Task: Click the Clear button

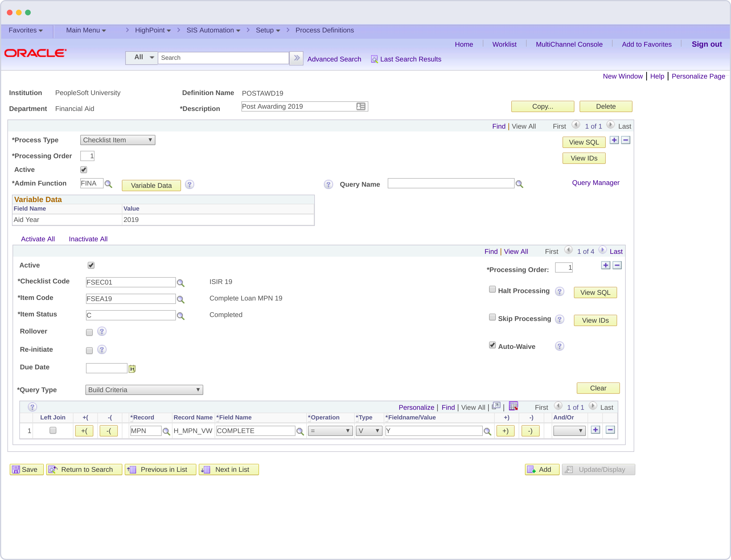Action: pos(598,388)
